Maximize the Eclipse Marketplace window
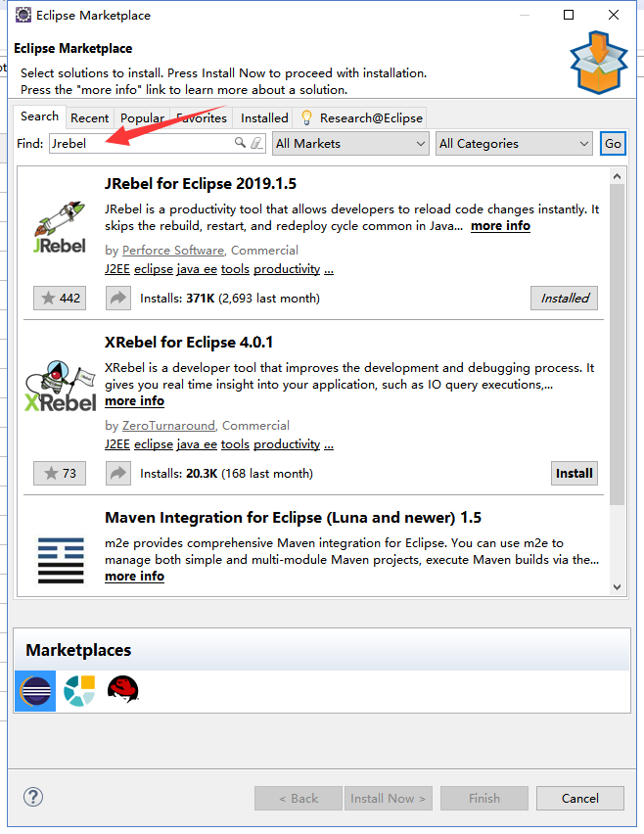The height and width of the screenshot is (834, 644). pos(569,15)
